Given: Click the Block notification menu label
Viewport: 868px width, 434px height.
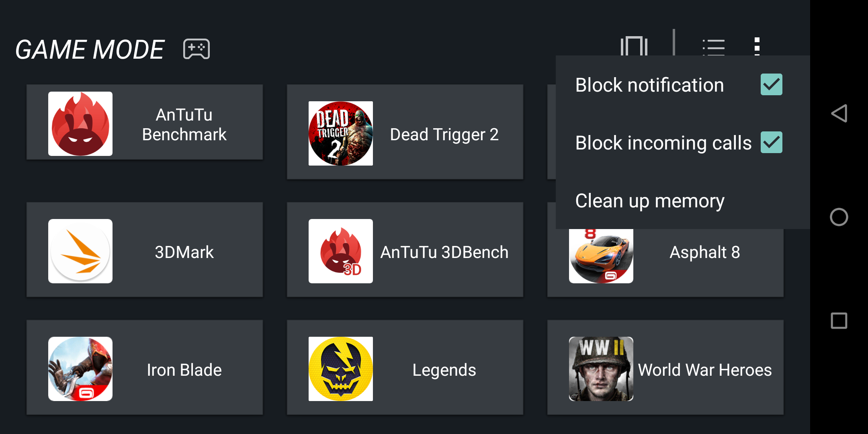Looking at the screenshot, I should (x=649, y=85).
